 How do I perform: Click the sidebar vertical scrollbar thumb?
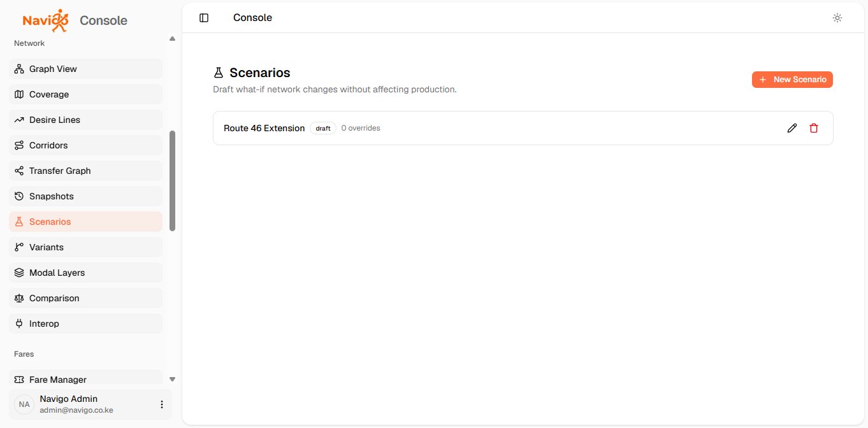click(x=172, y=181)
